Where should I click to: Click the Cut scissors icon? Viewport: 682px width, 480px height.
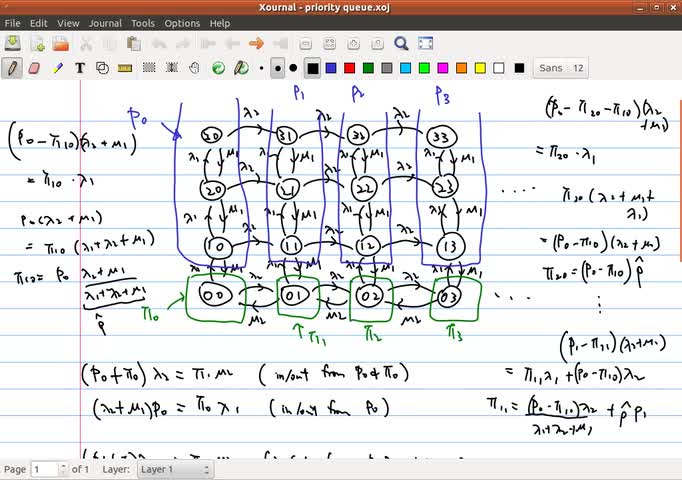coord(86,43)
